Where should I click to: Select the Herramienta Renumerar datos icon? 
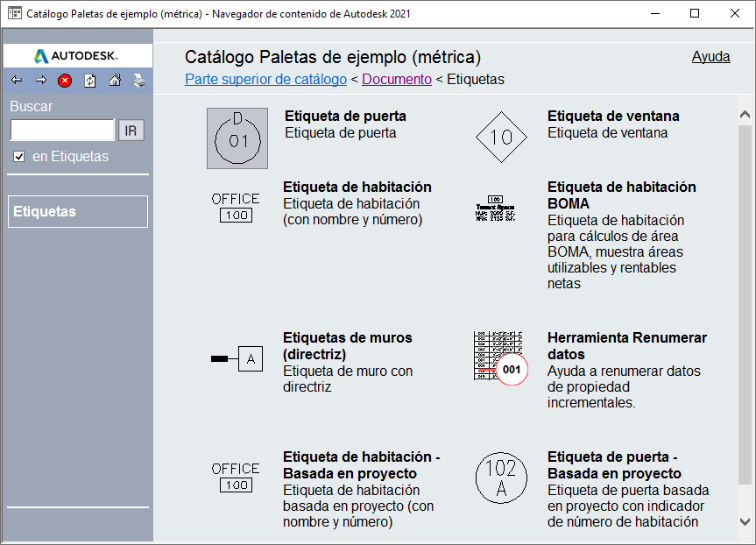coord(501,357)
